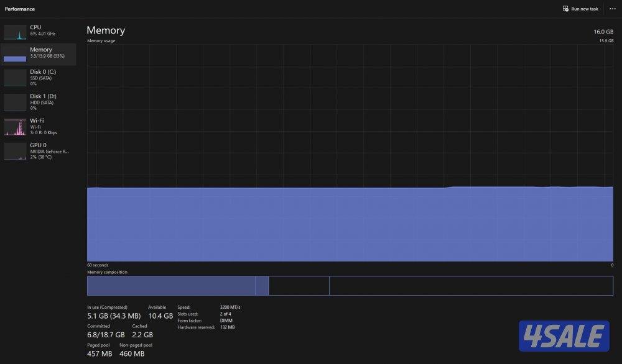Click the small modified memory composition segment
Viewport: 622px width, 364px height.
[x=262, y=286]
